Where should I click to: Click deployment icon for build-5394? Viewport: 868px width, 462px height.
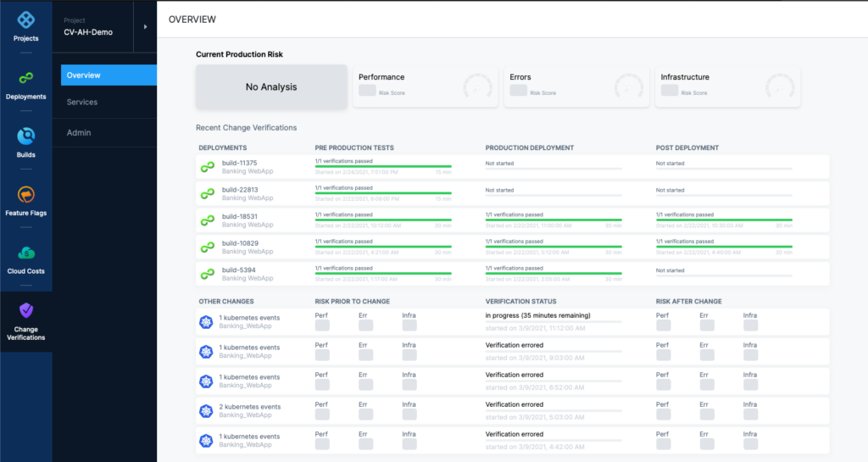point(208,275)
